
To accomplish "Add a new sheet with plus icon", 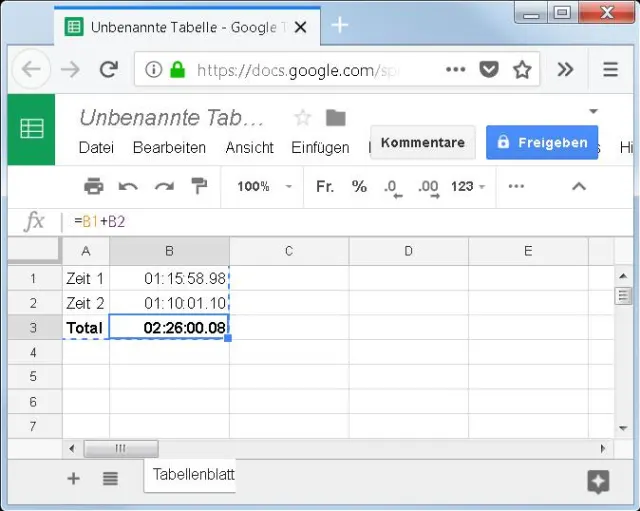I will 73,479.
